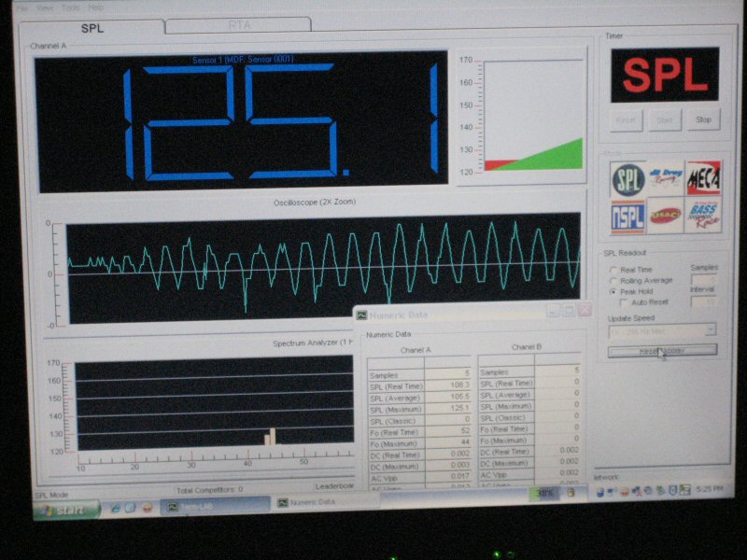
Task: Open the Windows Start menu
Action: [x=66, y=510]
